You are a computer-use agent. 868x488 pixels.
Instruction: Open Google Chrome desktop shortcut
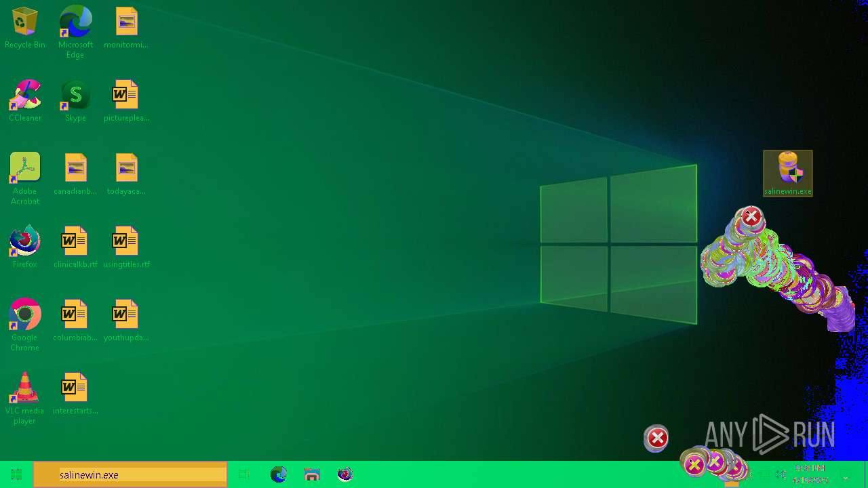tap(25, 325)
